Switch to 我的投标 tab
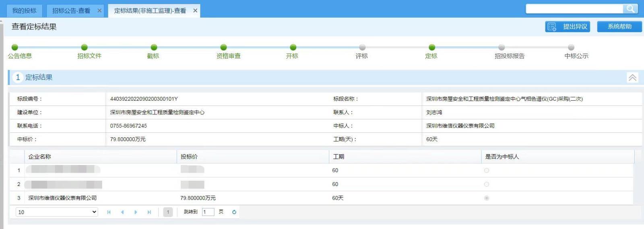The image size is (644, 229). pos(24,11)
